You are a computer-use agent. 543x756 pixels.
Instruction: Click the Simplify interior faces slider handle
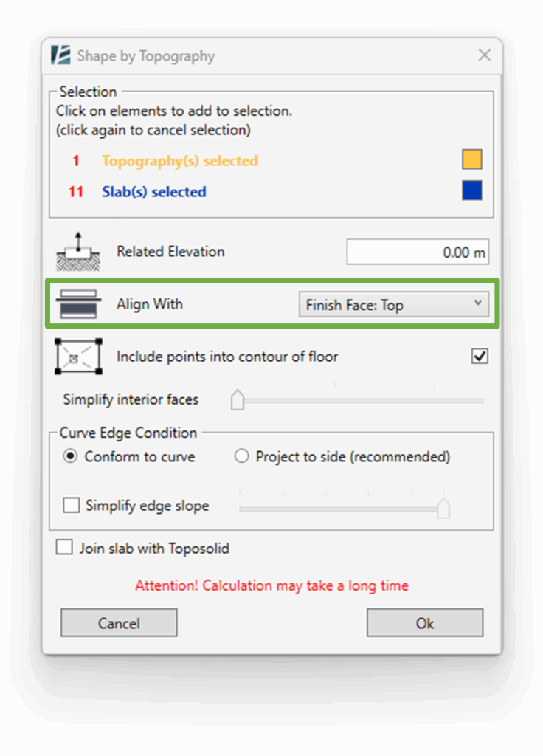pyautogui.click(x=237, y=399)
